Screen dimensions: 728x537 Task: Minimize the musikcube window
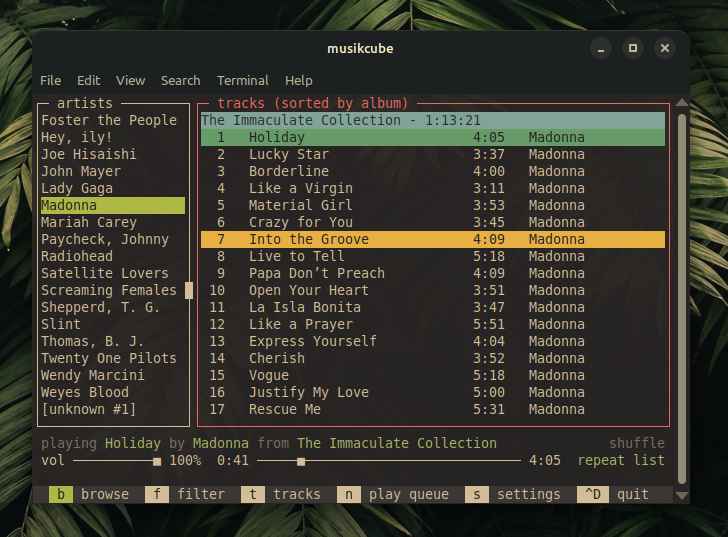[601, 48]
